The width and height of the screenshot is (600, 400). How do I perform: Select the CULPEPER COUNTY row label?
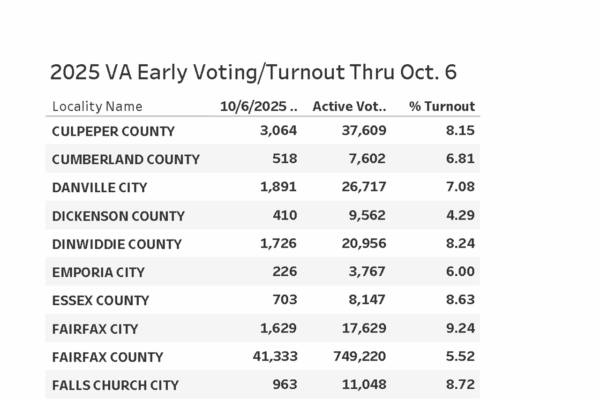point(113,131)
